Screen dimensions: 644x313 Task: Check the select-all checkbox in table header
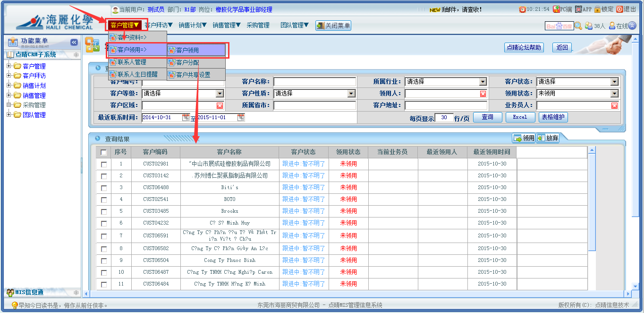coord(104,152)
